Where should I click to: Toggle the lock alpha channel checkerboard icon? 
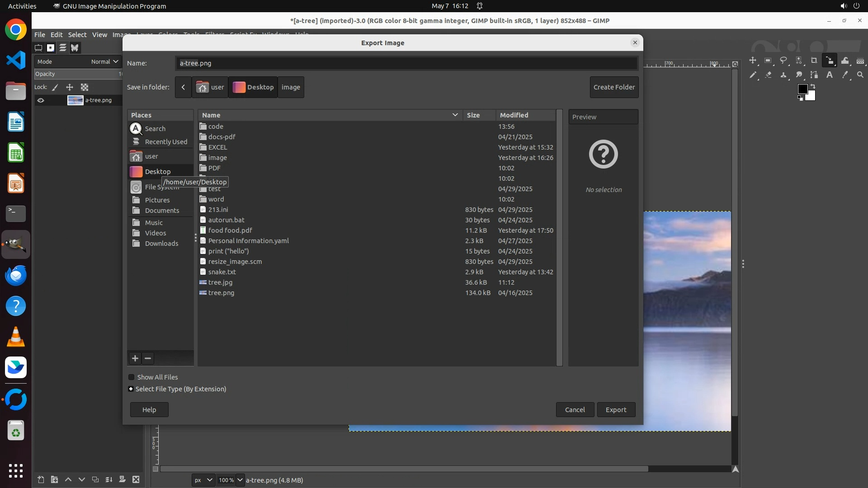click(85, 87)
